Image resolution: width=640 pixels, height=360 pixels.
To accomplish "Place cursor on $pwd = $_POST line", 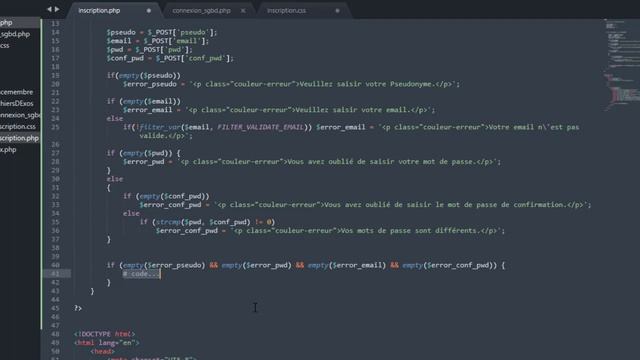I will coord(149,49).
